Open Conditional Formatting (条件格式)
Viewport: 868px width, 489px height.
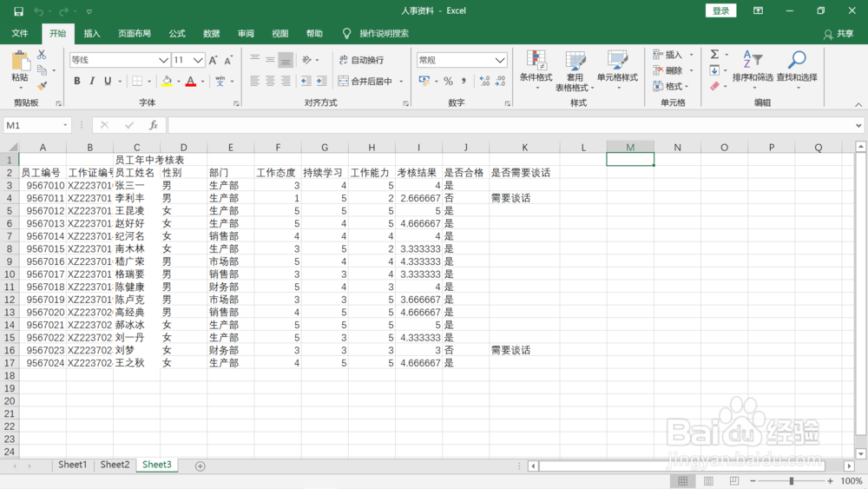coord(536,70)
